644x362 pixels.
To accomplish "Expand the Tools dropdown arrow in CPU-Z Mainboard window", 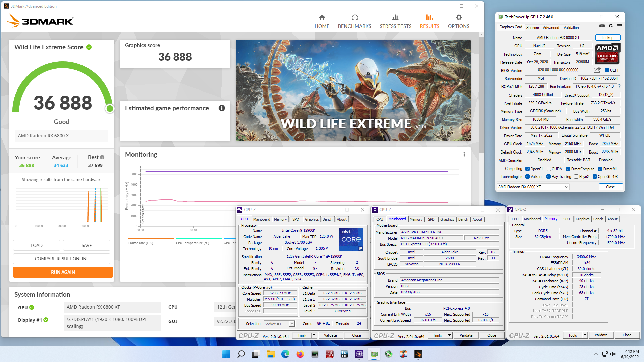I will point(449,335).
